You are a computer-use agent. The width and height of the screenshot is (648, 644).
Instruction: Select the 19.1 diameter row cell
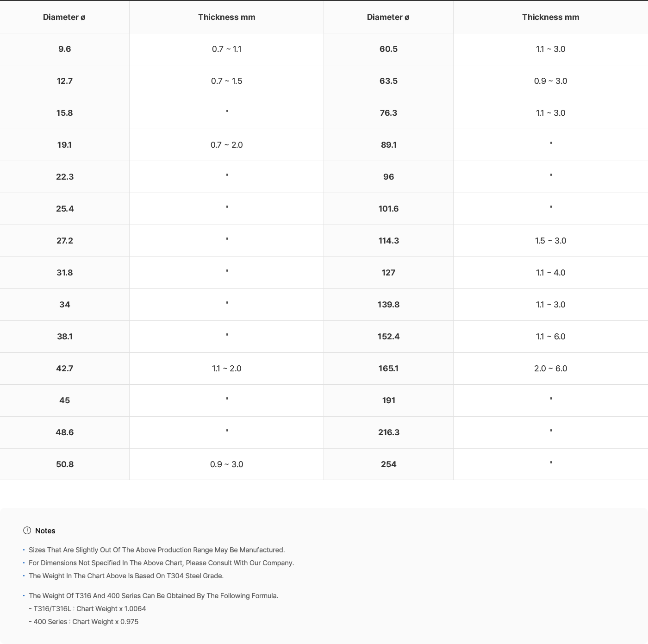[64, 145]
